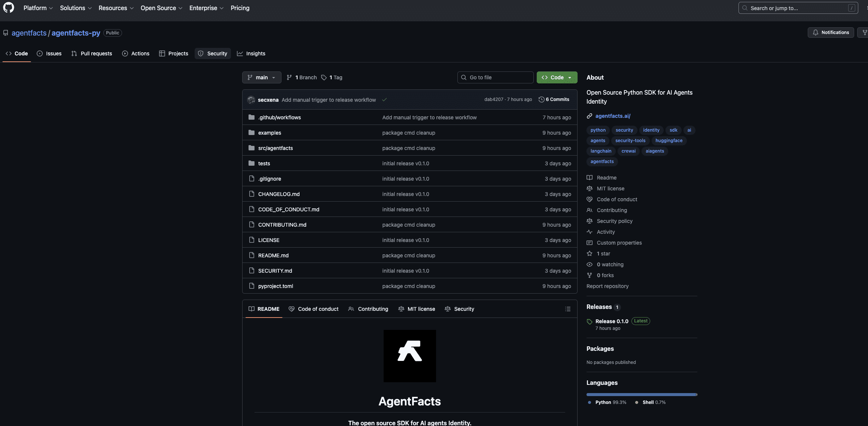The width and height of the screenshot is (868, 426).
Task: Open the README outline list toggle
Action: 568,309
